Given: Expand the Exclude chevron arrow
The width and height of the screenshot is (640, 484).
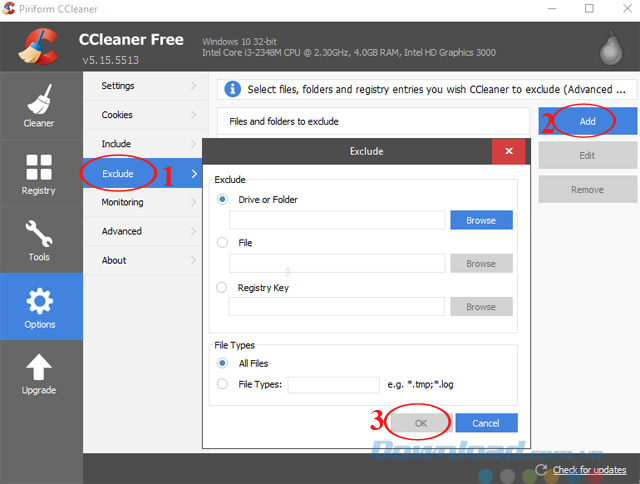Looking at the screenshot, I should (x=194, y=174).
